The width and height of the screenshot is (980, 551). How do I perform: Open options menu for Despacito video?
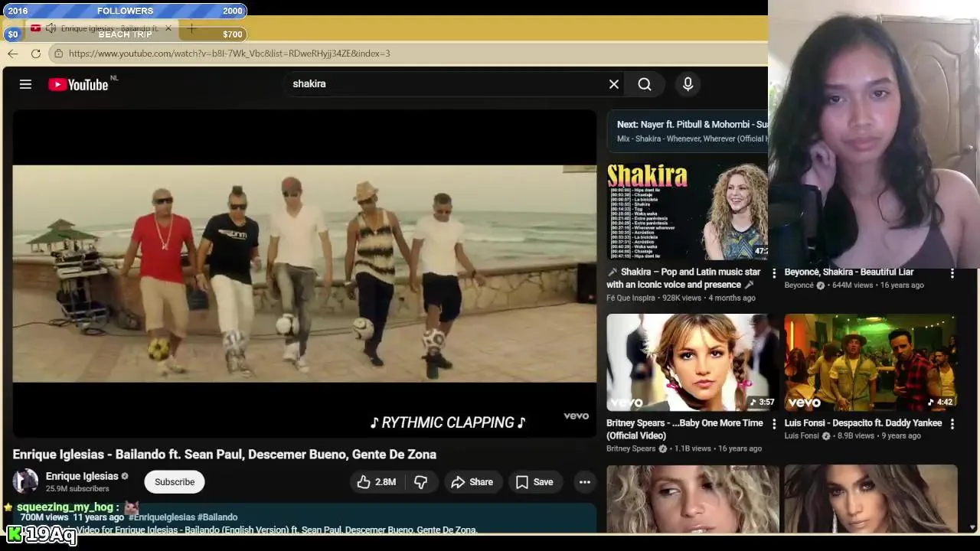click(x=952, y=424)
